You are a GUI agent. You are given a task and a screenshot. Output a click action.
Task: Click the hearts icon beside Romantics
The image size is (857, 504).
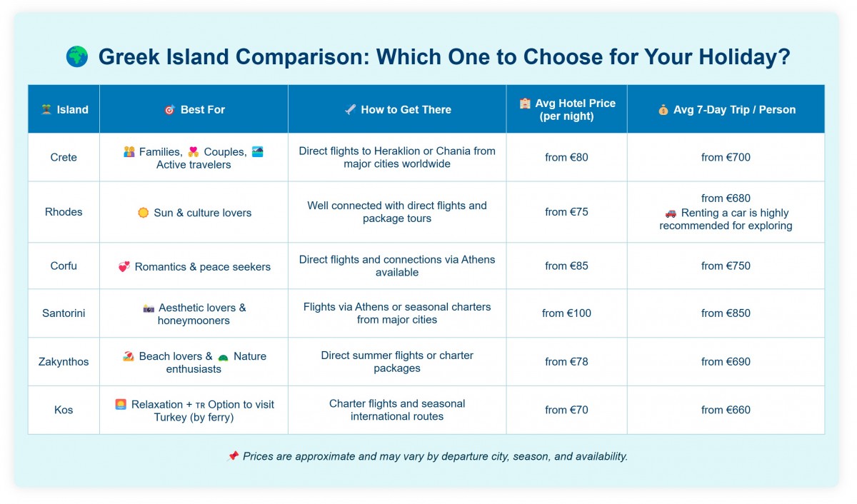click(x=124, y=267)
